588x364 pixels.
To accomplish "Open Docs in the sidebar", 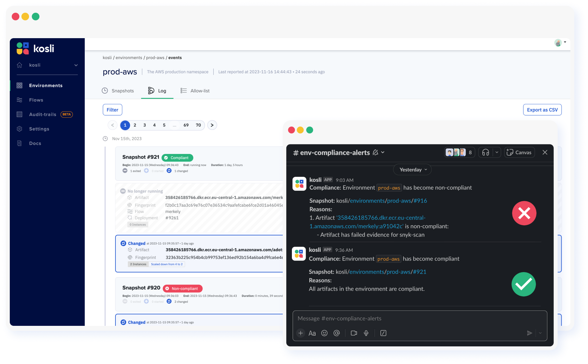I will coord(35,143).
